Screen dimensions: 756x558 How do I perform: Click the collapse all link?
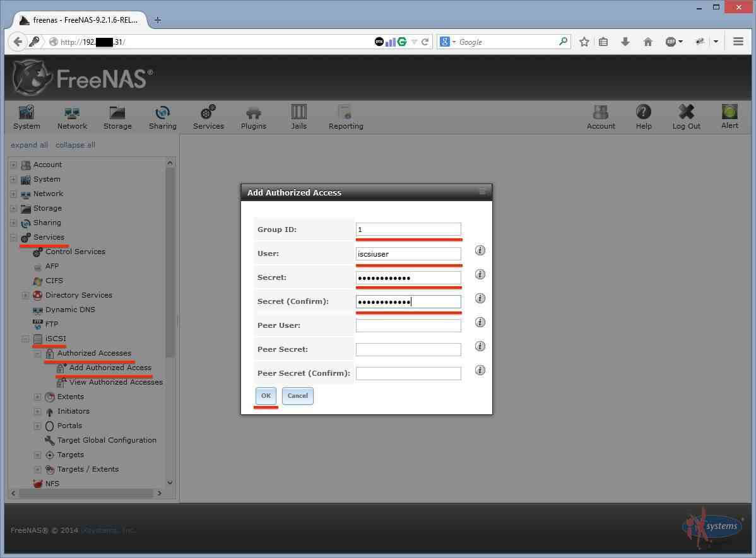tap(75, 145)
